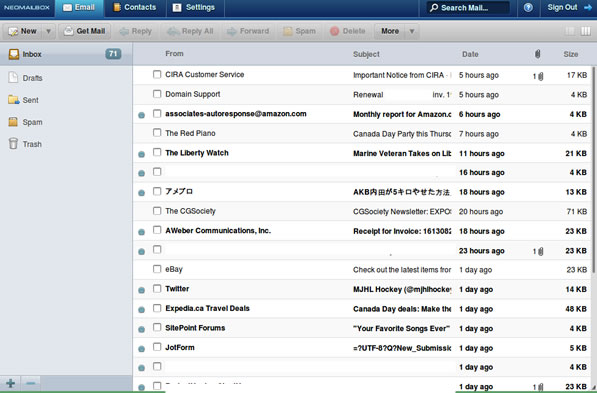Viewport: 597px width, 393px height.
Task: Click the Get Mail button
Action: [85, 31]
